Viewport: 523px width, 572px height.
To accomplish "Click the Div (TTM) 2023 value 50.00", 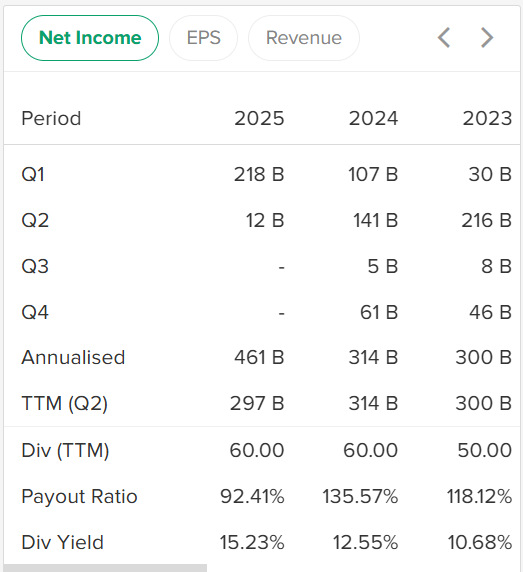I will tap(485, 450).
